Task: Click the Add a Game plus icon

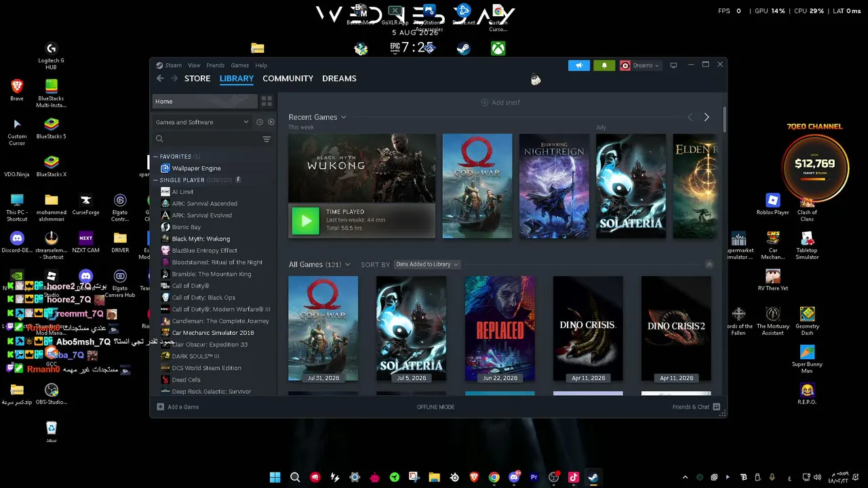Action: [160, 407]
